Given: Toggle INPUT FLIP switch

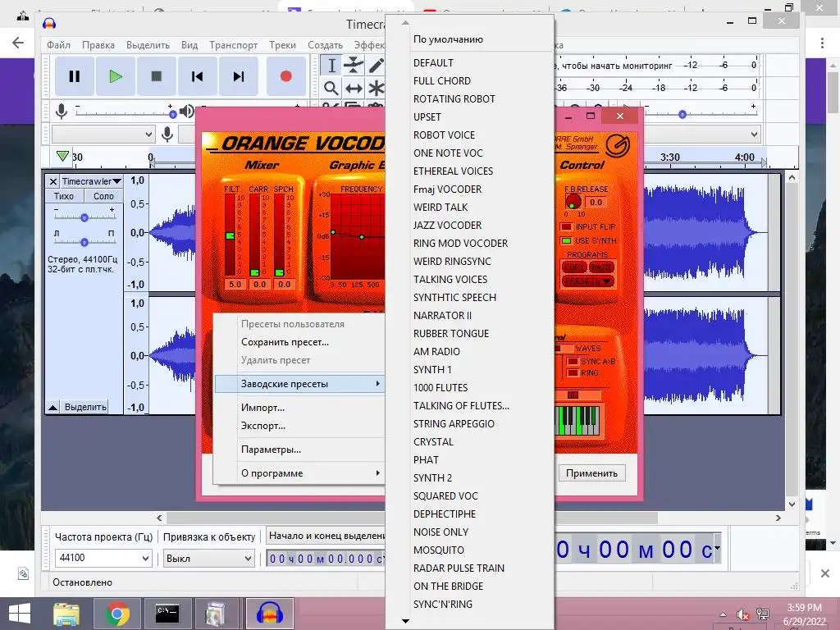Looking at the screenshot, I should click(x=566, y=227).
